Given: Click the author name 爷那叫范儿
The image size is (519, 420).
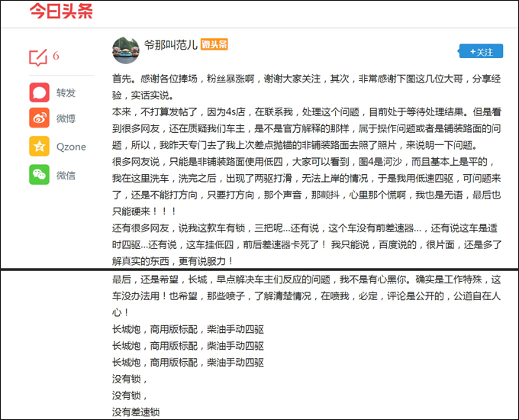Looking at the screenshot, I should pos(171,45).
